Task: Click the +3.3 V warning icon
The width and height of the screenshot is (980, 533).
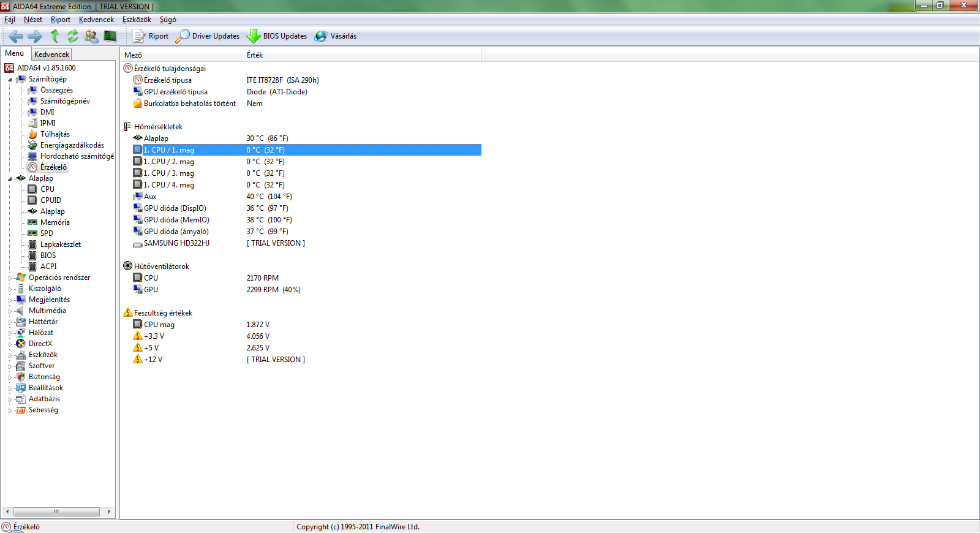Action: [138, 336]
